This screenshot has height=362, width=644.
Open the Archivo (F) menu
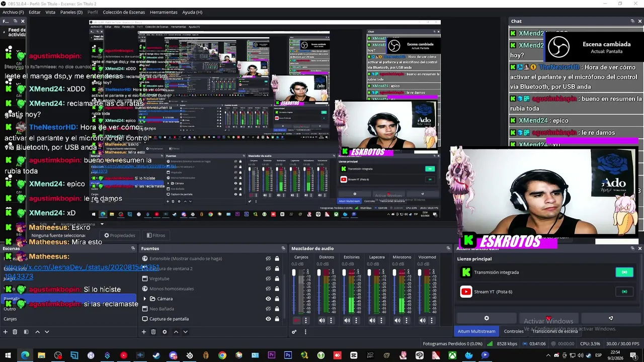[13, 12]
